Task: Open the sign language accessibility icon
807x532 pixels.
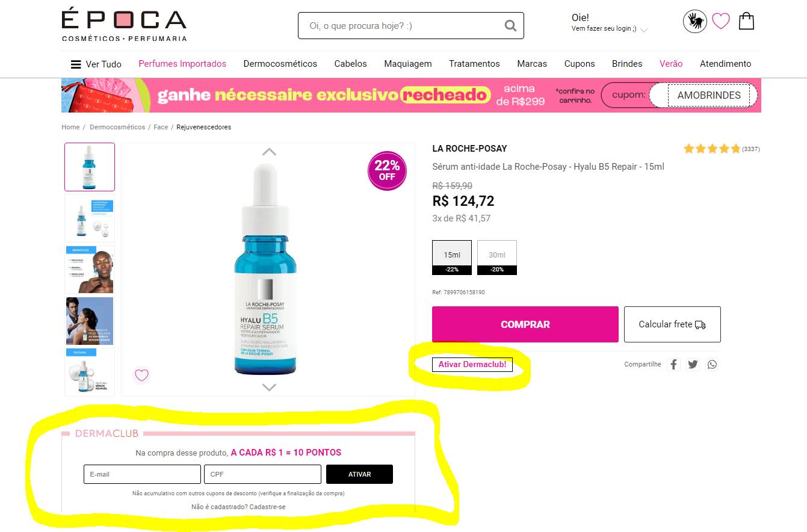Action: (695, 21)
